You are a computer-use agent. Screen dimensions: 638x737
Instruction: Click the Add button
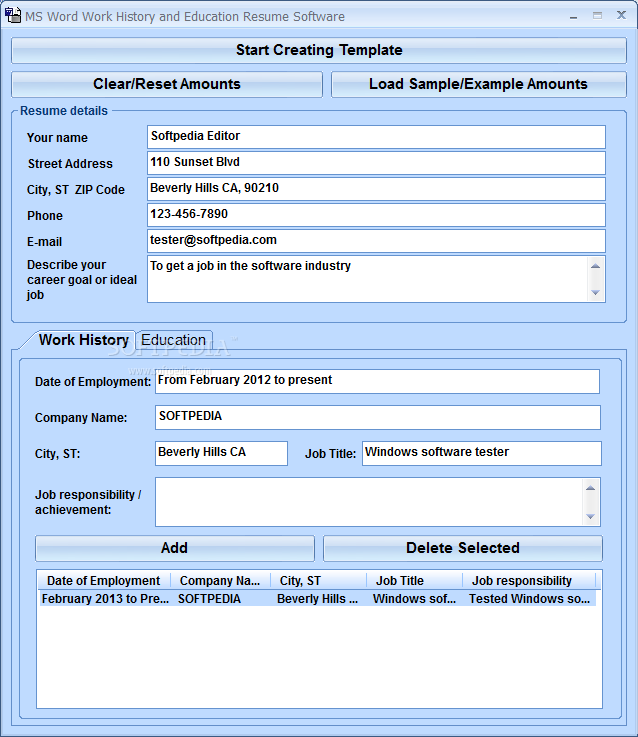(174, 548)
